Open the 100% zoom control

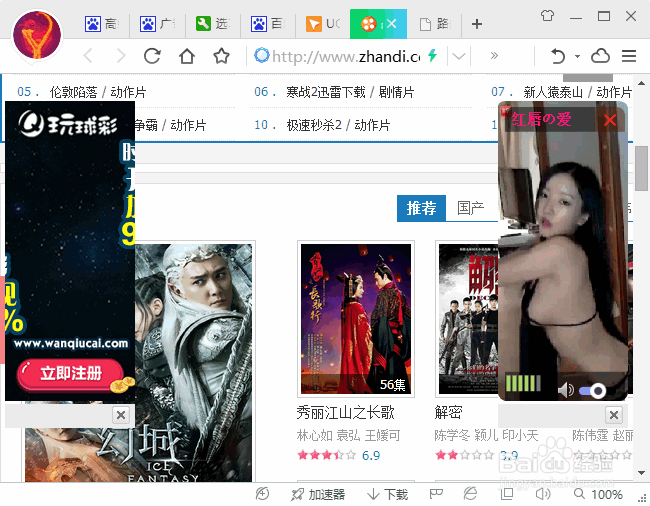coord(598,494)
